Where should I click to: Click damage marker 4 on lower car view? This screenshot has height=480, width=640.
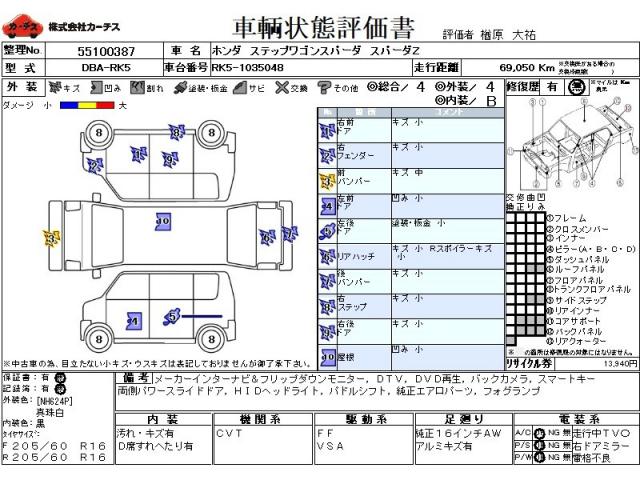coord(132,321)
